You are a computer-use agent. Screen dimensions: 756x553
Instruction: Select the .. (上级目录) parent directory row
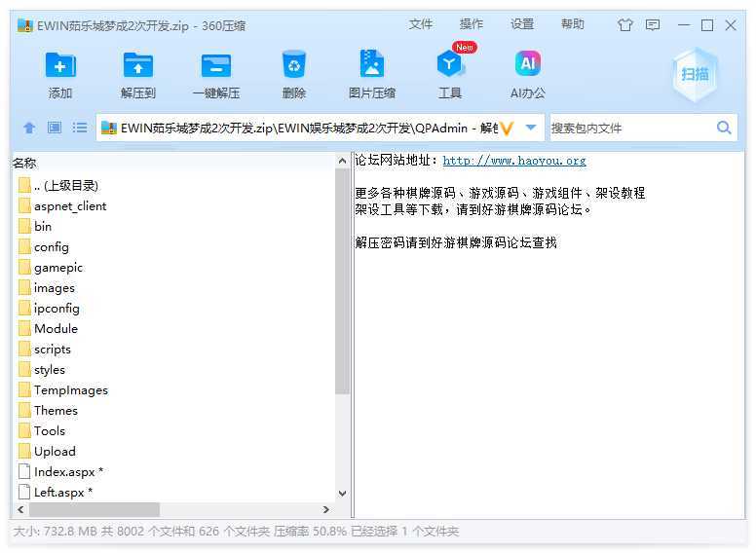click(x=57, y=186)
